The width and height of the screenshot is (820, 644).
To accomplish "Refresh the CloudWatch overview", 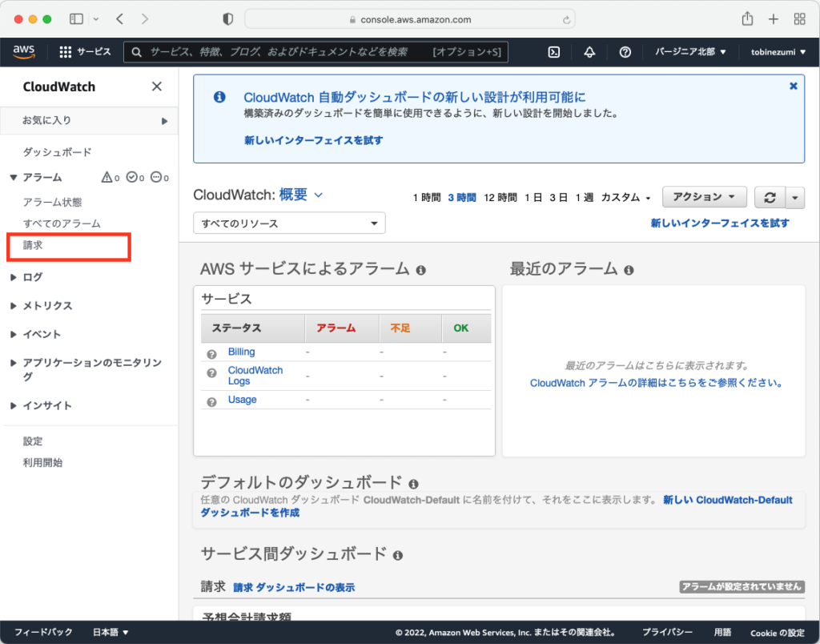I will click(x=770, y=197).
